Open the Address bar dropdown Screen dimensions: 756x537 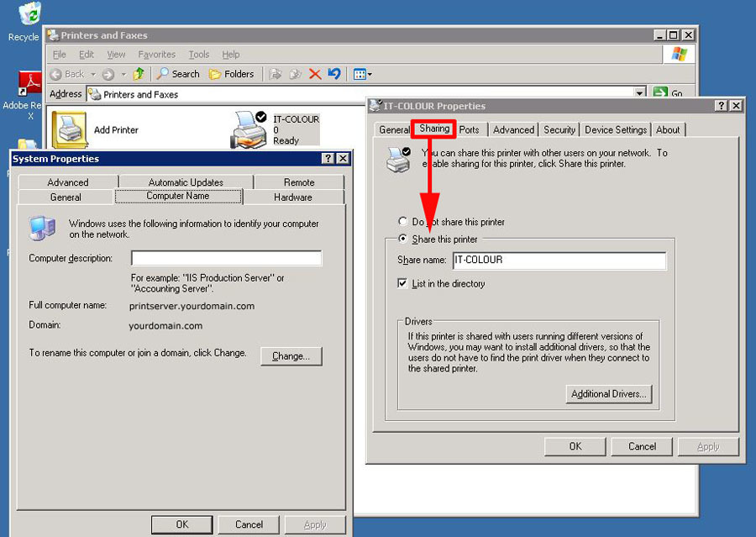click(640, 92)
